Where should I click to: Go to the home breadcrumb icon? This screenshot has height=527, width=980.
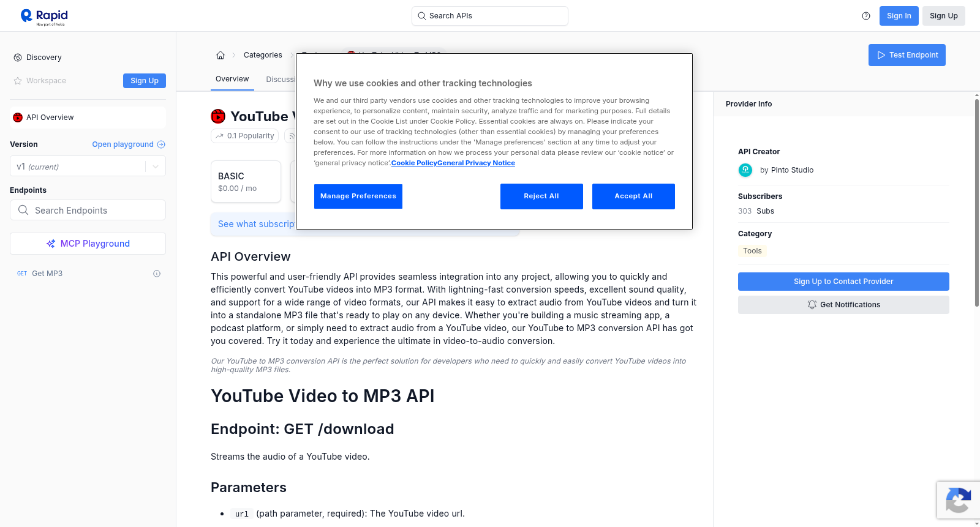point(221,55)
